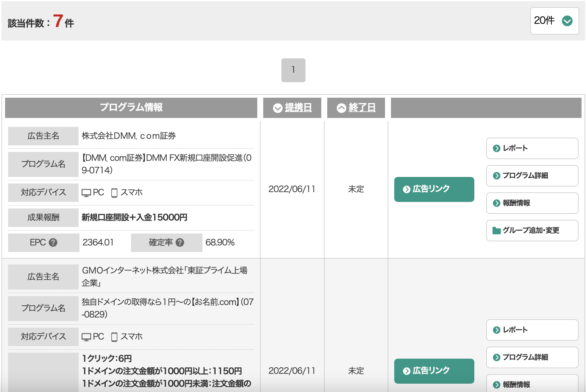Click the smartphone icon in お名前.com row
Screen dimensions: 586x392
[114, 337]
